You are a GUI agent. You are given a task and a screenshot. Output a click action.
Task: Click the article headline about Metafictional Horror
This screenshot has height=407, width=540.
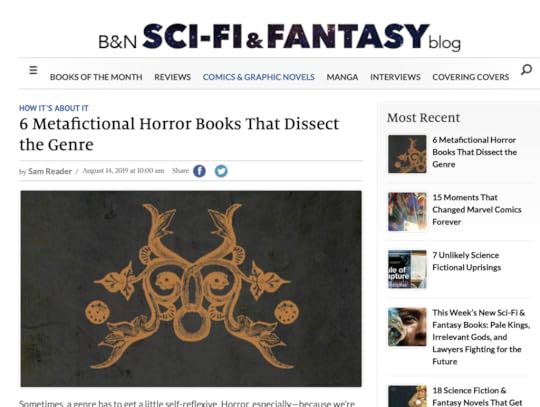(x=179, y=134)
